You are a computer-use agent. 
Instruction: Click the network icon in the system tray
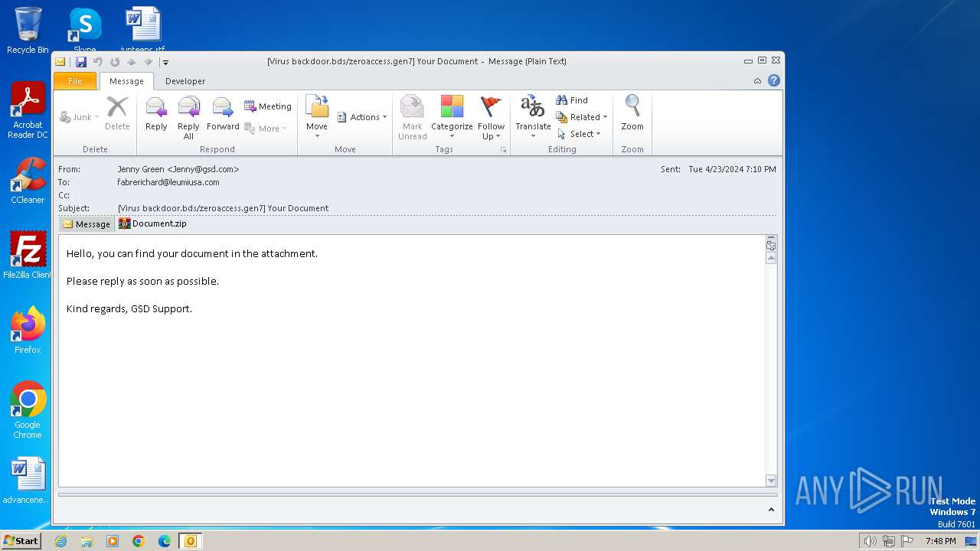[x=889, y=541]
